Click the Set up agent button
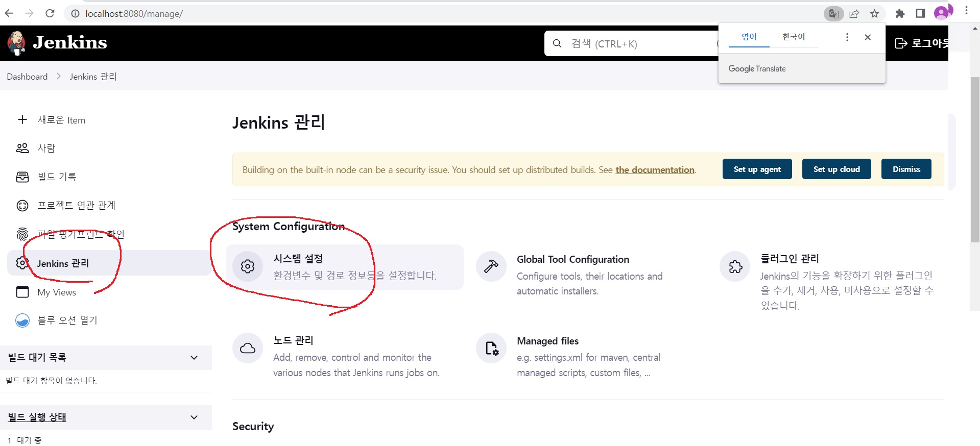The width and height of the screenshot is (980, 446). pos(757,169)
